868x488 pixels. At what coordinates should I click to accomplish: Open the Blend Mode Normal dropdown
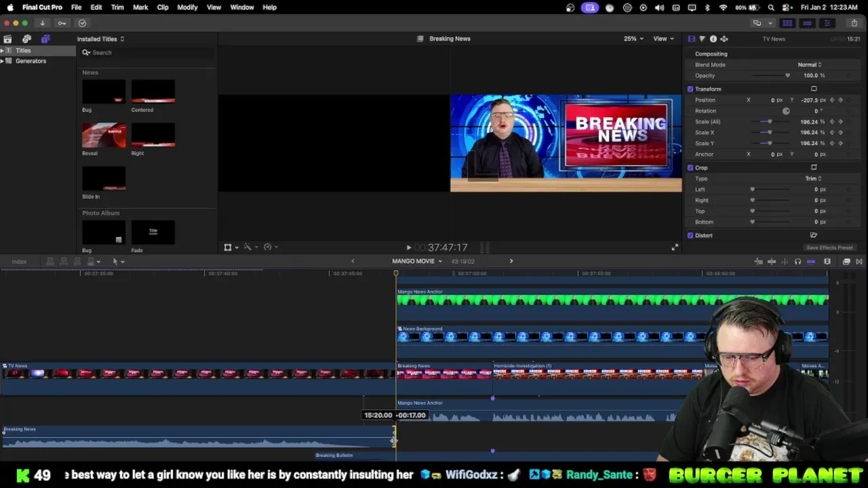point(809,64)
